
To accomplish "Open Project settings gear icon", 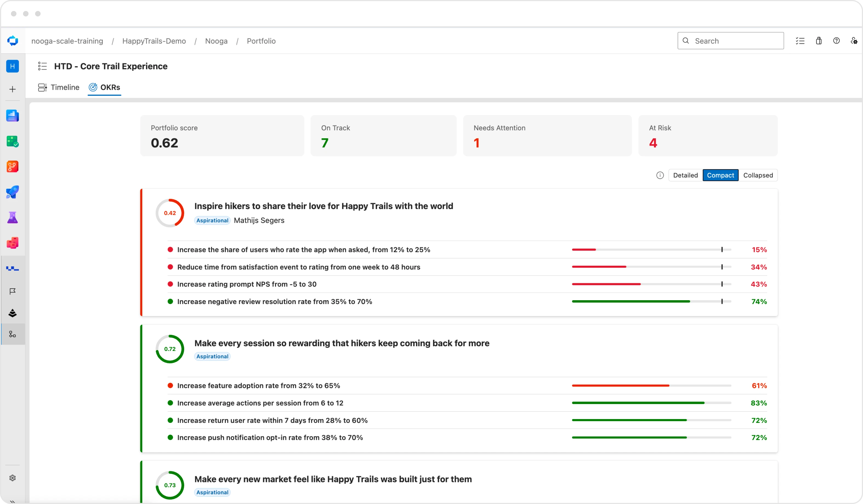I will 13,478.
